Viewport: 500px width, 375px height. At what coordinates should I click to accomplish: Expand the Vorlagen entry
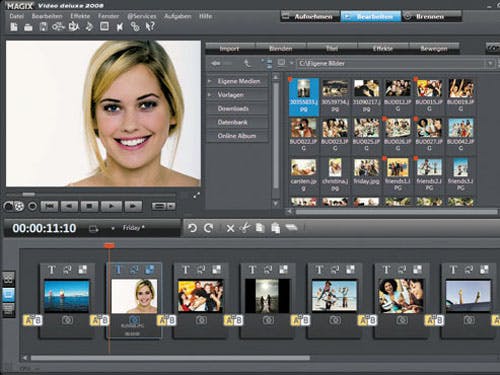(209, 95)
